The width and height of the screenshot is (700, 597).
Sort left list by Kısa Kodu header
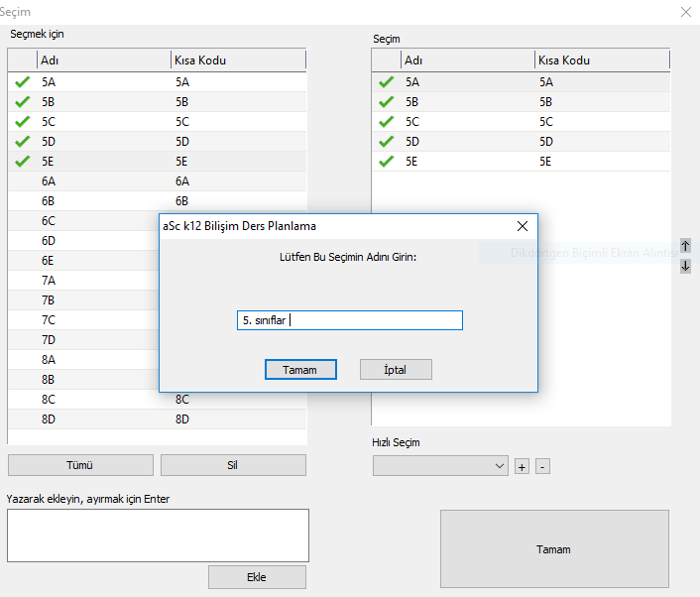[x=238, y=60]
